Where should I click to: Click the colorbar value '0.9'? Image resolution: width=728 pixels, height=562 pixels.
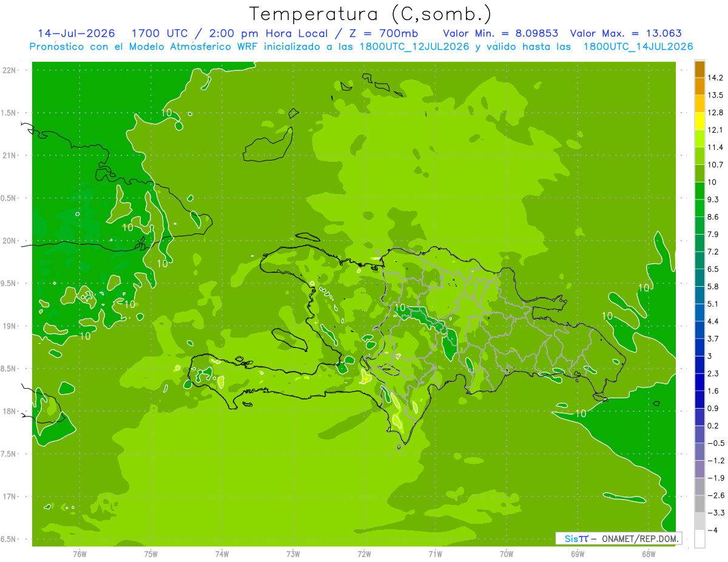pos(713,408)
